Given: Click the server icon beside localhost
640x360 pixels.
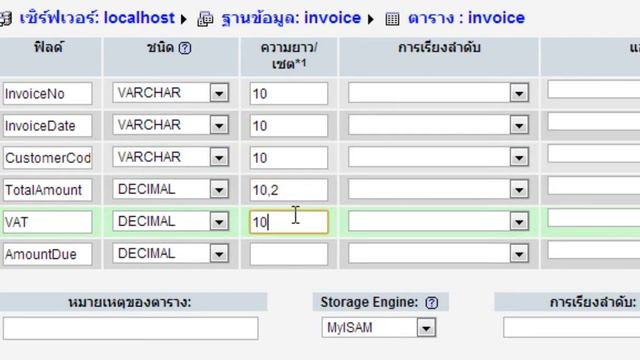Looking at the screenshot, I should click(6, 18).
